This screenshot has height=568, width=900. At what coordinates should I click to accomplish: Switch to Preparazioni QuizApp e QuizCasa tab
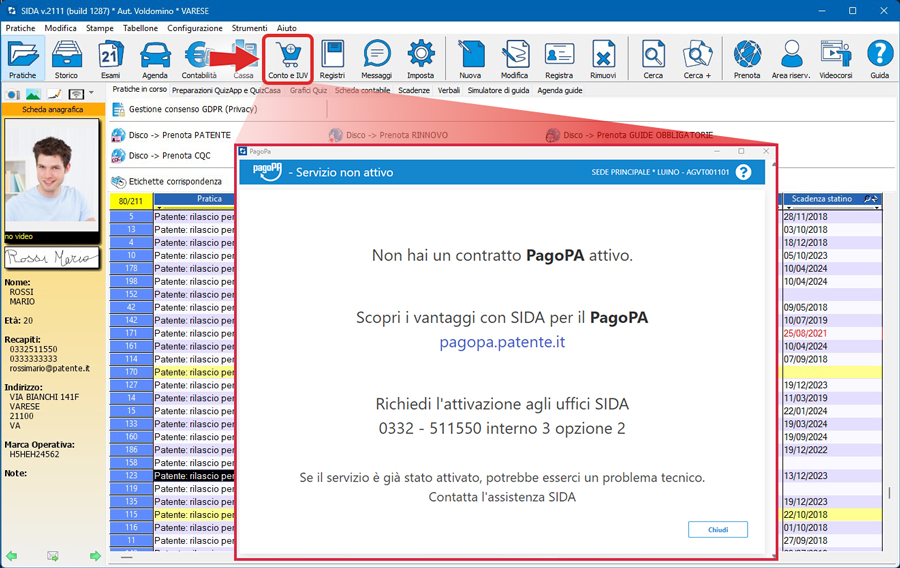(227, 90)
